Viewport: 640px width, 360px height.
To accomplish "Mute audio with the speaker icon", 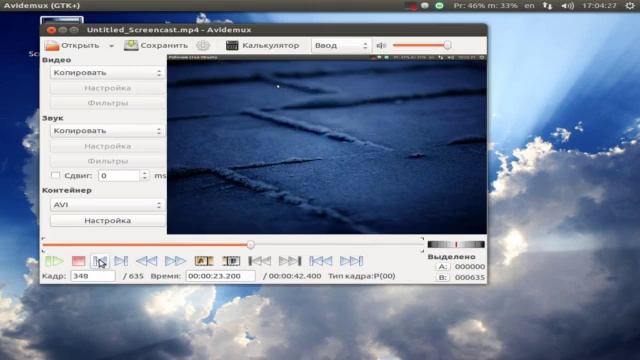I will pos(381,45).
